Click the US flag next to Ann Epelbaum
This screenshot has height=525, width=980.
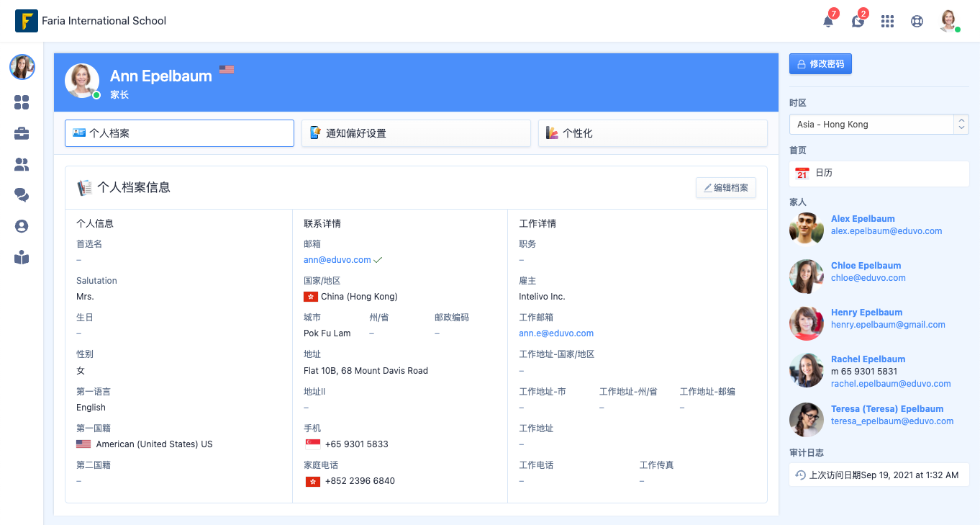(227, 69)
